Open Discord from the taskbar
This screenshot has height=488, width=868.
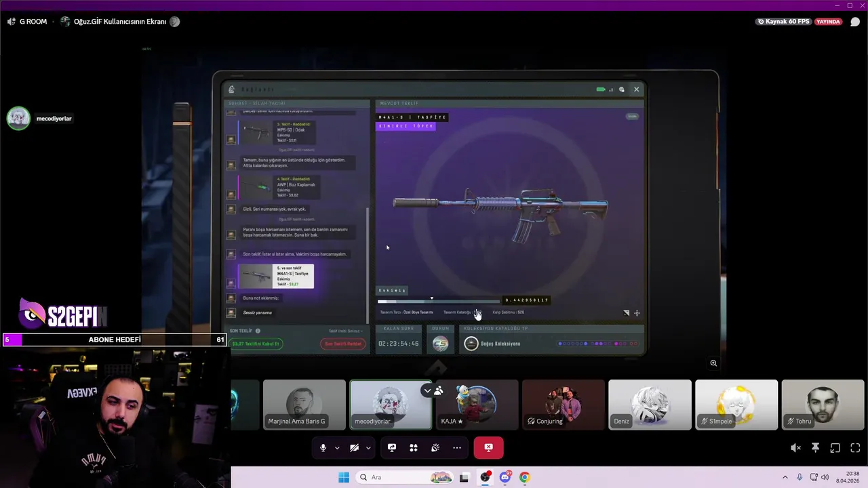[505, 477]
